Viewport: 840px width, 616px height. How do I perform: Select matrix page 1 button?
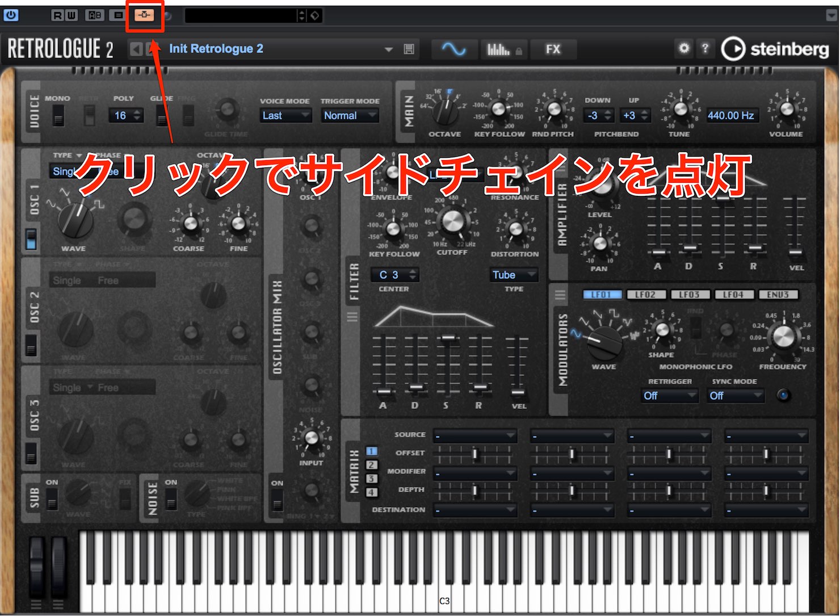click(371, 451)
